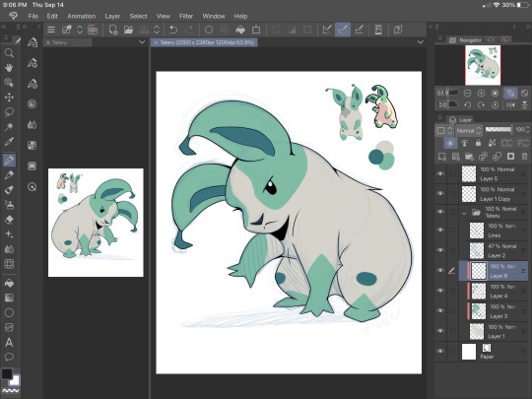Click the lock layer icon

point(478,143)
